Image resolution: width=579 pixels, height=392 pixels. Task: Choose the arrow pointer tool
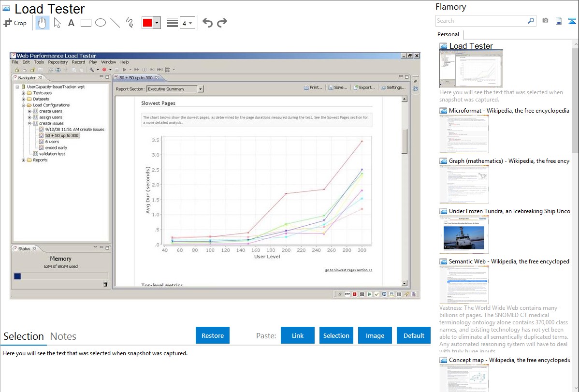coord(57,23)
